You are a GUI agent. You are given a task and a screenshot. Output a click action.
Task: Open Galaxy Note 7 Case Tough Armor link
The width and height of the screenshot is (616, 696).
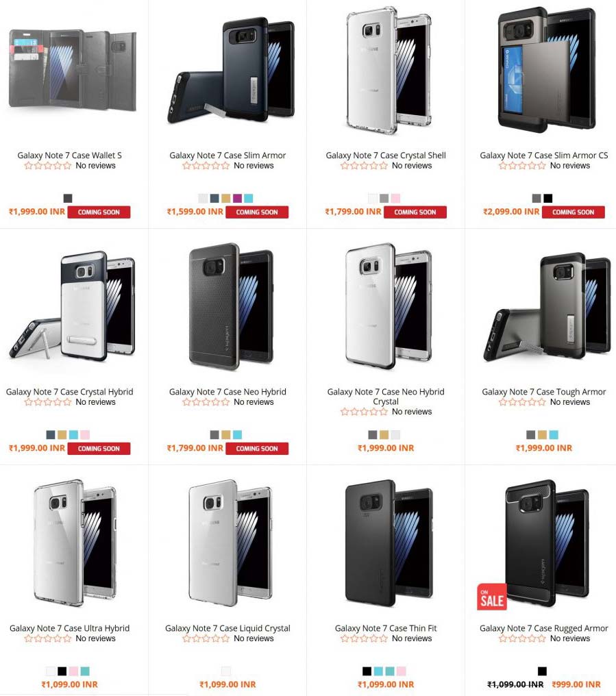(x=543, y=392)
